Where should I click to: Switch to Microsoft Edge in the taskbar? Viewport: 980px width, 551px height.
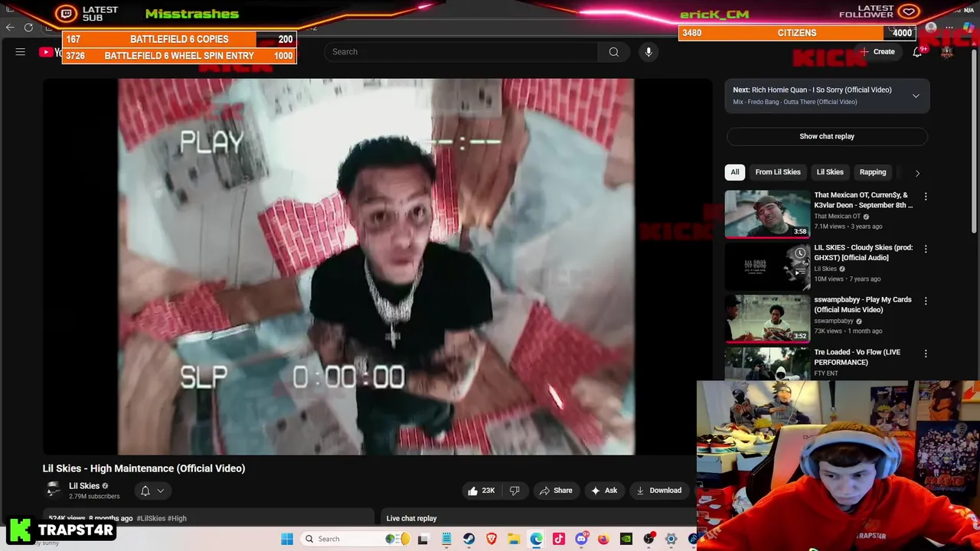tap(536, 539)
